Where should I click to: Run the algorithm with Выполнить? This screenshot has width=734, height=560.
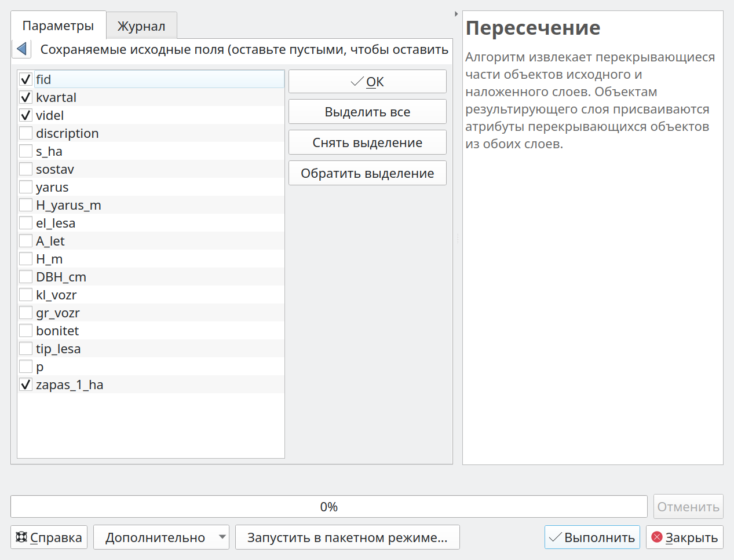(x=592, y=537)
